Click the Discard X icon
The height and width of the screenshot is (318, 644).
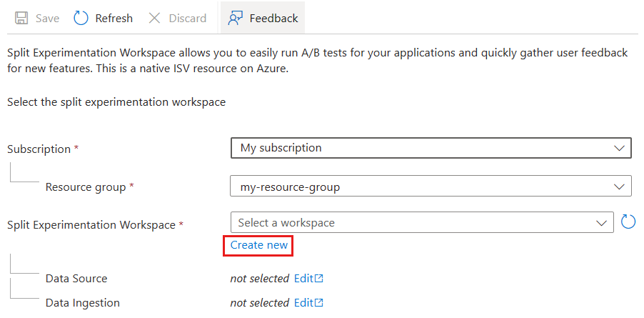154,18
